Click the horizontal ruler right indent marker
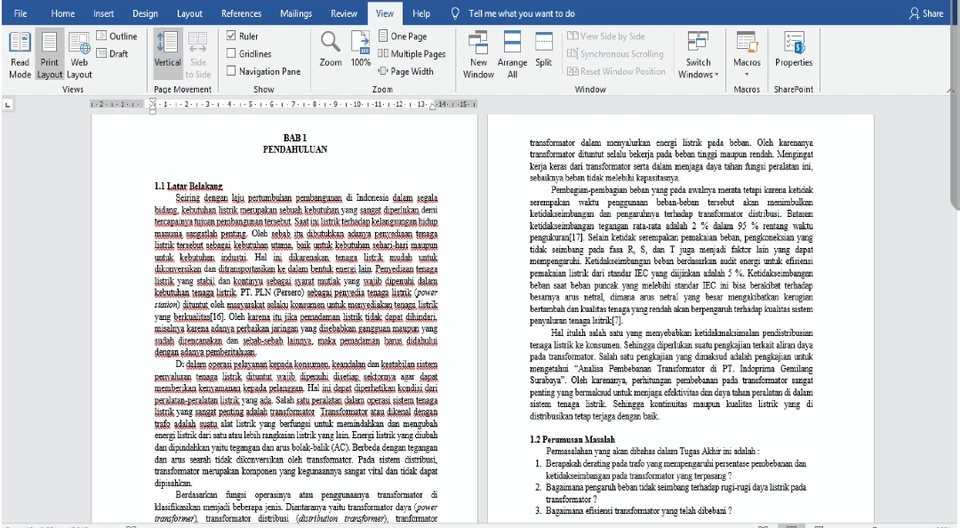This screenshot has width=960, height=528. [x=432, y=106]
